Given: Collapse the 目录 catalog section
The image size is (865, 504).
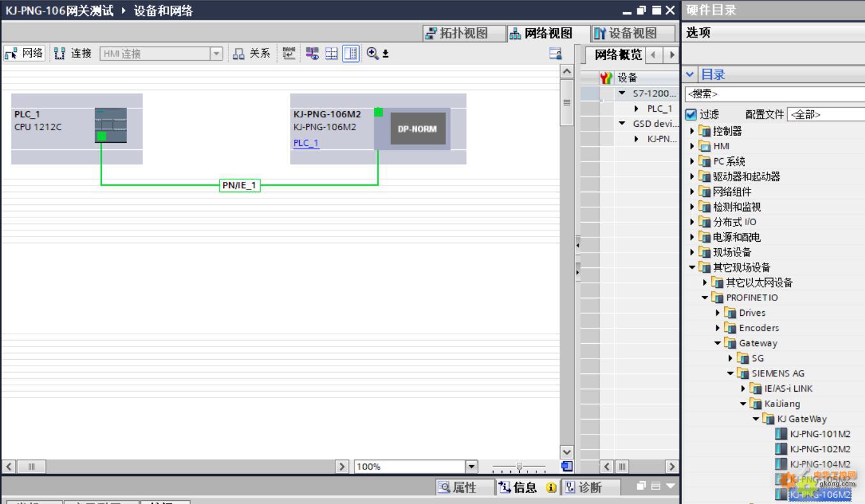Looking at the screenshot, I should [x=690, y=75].
